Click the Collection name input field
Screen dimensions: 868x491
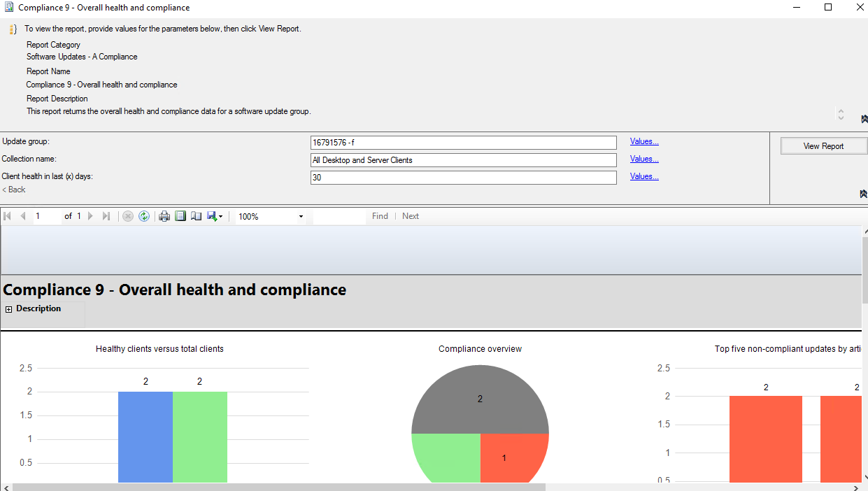464,160
